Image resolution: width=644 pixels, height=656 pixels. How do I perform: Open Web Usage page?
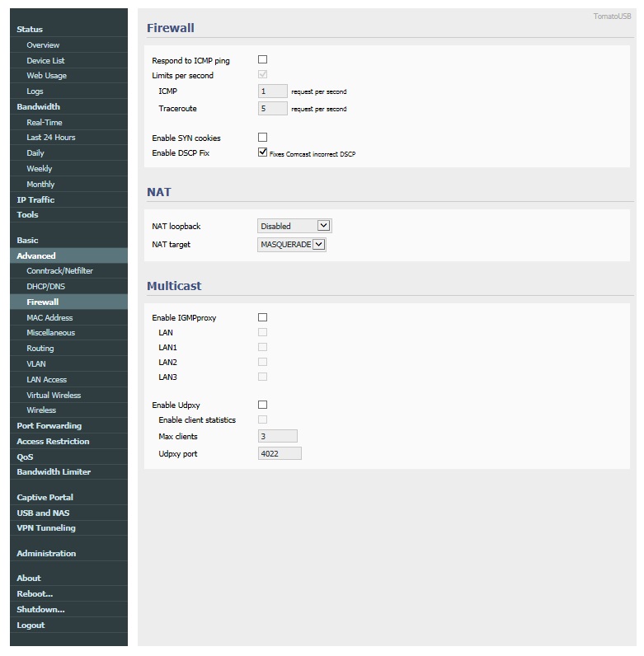click(x=69, y=76)
